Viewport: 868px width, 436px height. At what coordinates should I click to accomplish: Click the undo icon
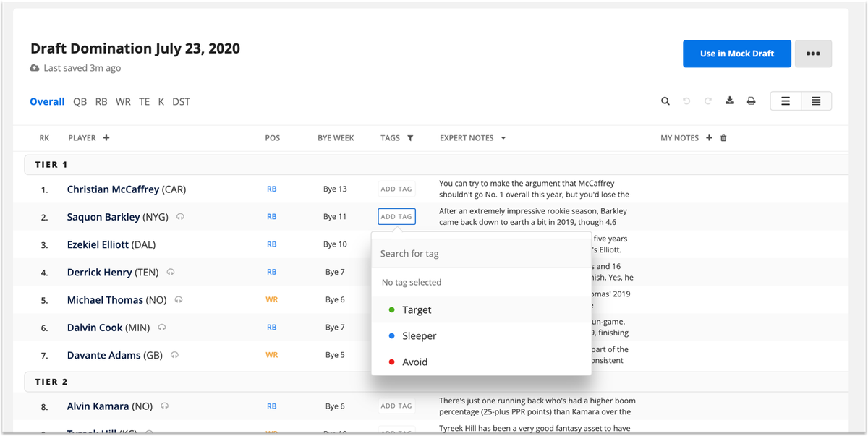[x=686, y=101]
